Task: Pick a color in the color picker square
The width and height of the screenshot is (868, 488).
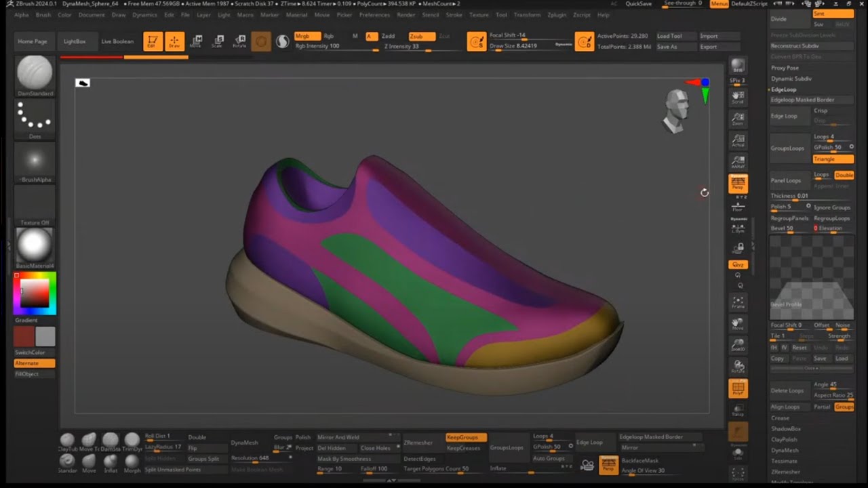Action: coord(35,294)
